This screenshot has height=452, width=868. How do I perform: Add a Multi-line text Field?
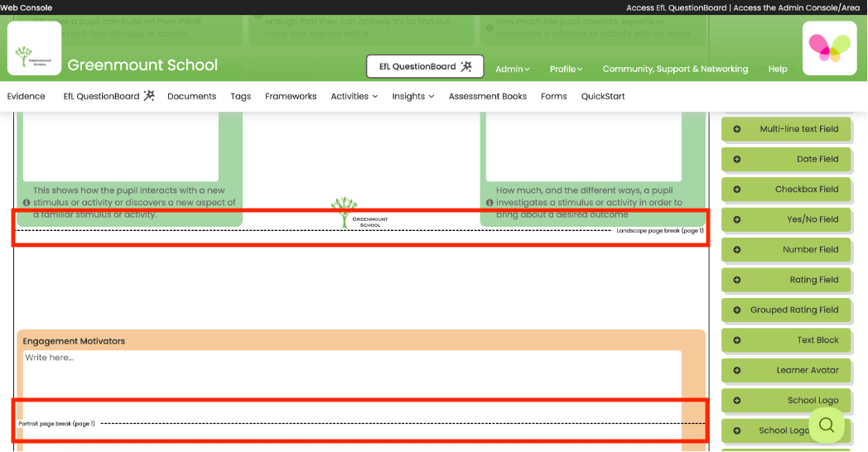[786, 129]
